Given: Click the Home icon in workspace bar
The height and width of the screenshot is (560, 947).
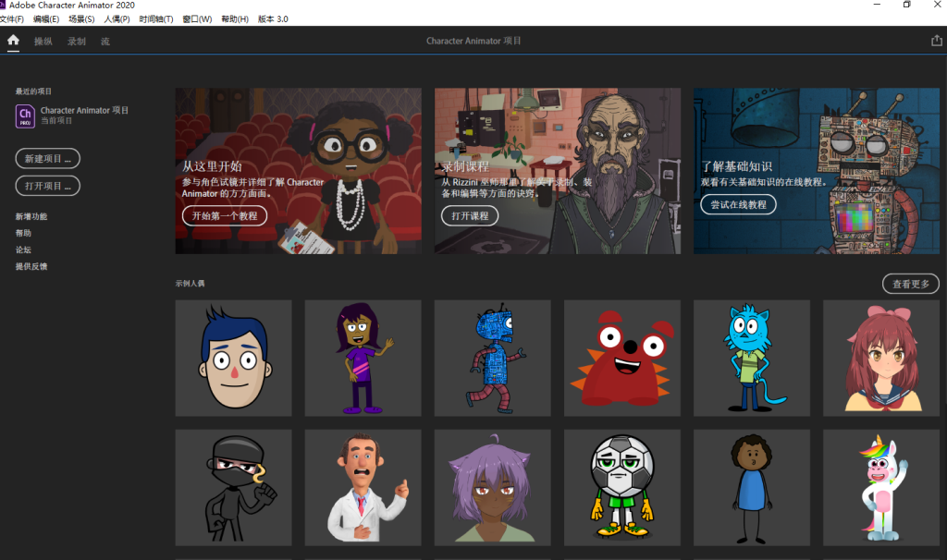Looking at the screenshot, I should pyautogui.click(x=13, y=41).
